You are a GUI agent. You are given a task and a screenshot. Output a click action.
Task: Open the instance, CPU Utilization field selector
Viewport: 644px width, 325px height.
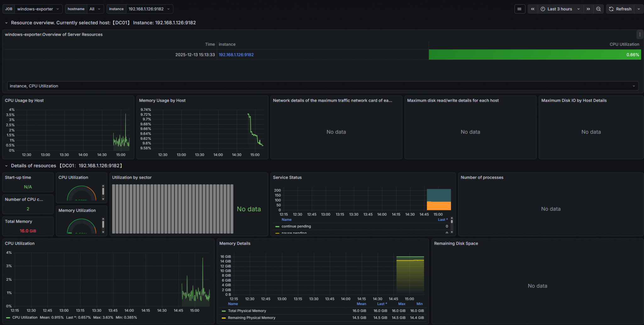tap(323, 86)
